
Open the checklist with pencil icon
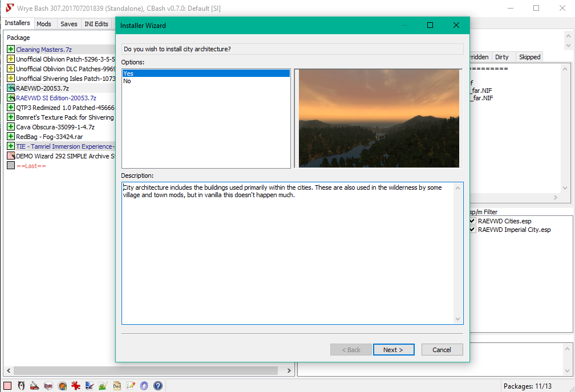point(131,385)
